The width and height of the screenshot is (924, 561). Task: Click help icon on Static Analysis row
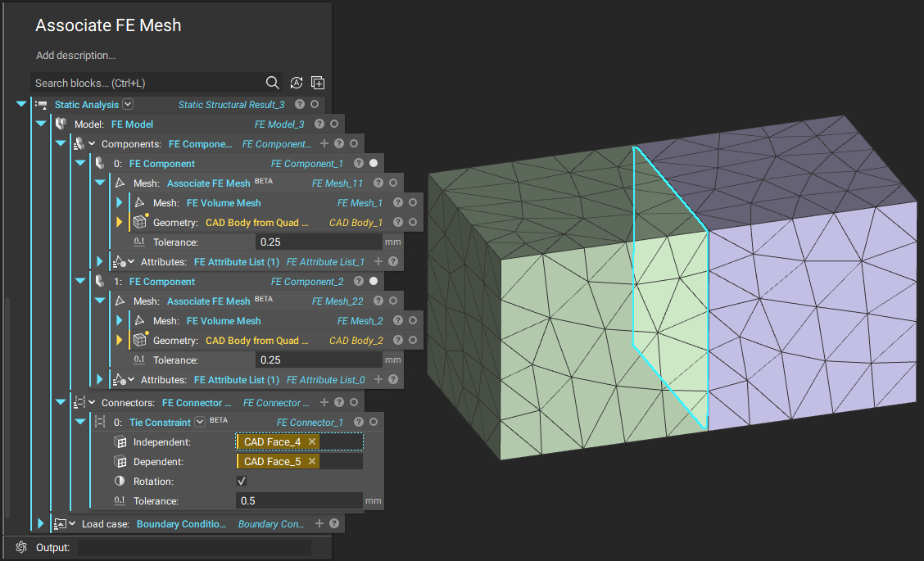tap(299, 104)
